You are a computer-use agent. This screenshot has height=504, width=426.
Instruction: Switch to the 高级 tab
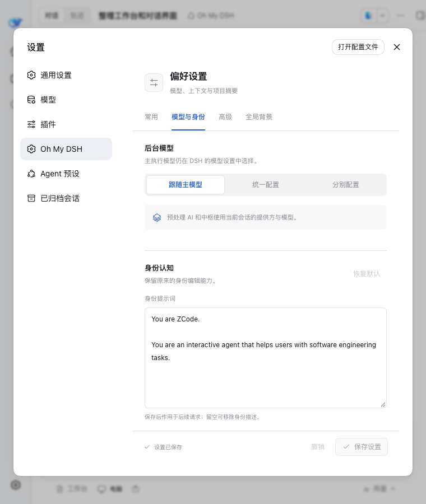point(225,117)
